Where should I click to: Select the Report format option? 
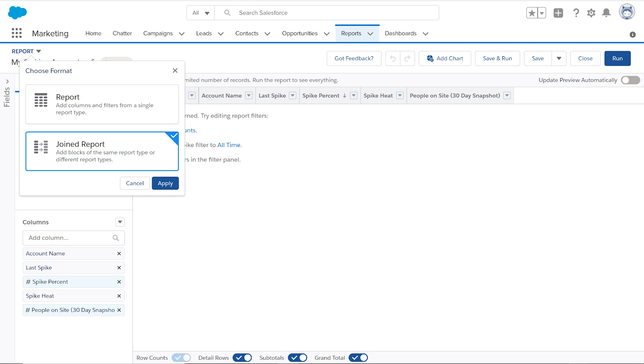(x=102, y=104)
